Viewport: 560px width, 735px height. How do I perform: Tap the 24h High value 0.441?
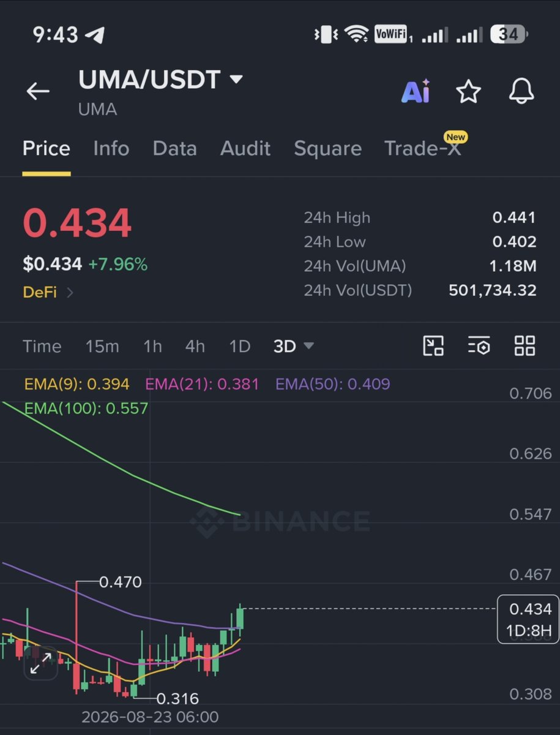click(x=514, y=217)
